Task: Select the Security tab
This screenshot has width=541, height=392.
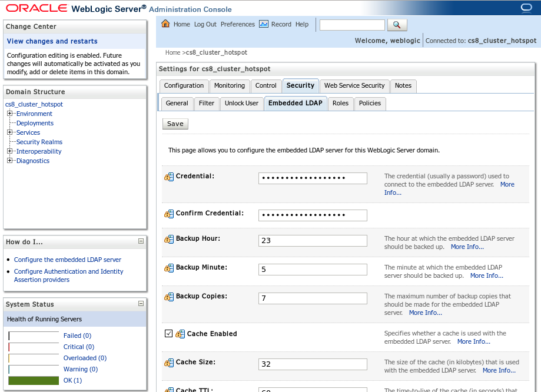Action: 300,85
